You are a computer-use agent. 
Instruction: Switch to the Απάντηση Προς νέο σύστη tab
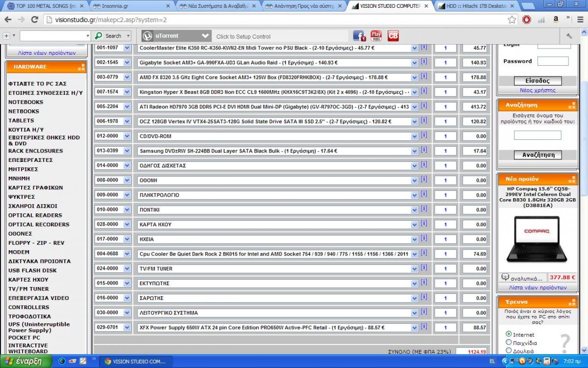click(x=304, y=6)
